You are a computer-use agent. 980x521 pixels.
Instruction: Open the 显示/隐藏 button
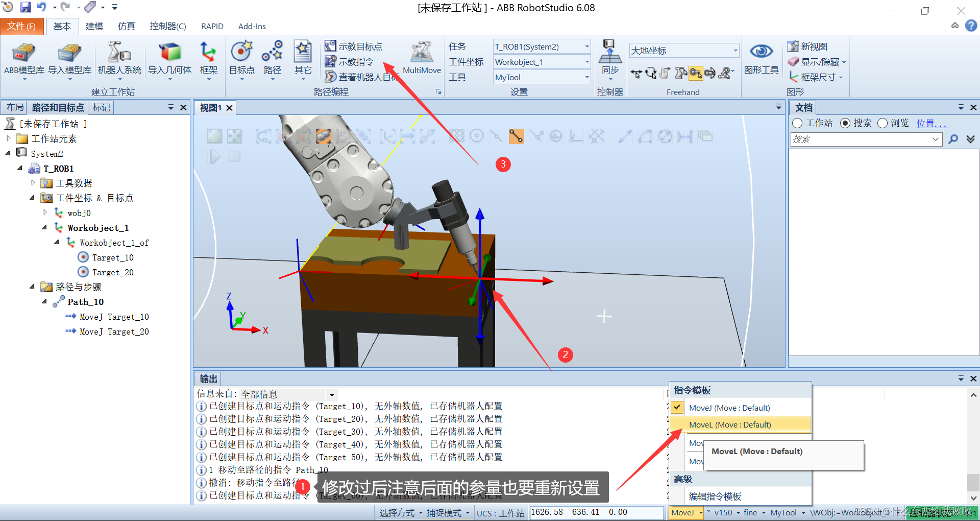click(817, 62)
